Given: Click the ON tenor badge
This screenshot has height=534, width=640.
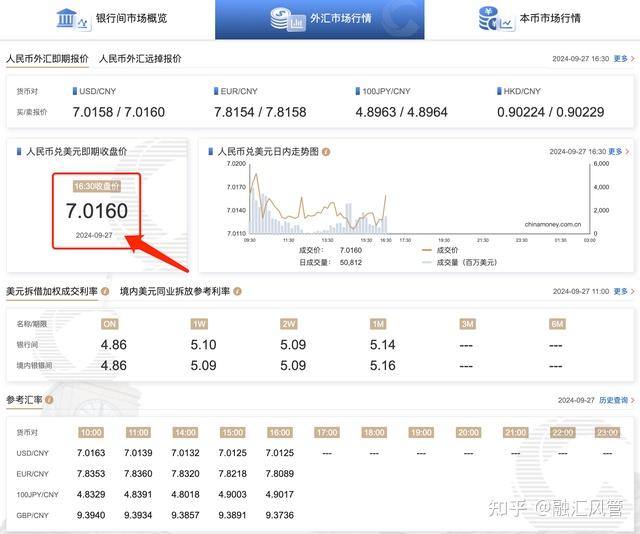Looking at the screenshot, I should [109, 324].
